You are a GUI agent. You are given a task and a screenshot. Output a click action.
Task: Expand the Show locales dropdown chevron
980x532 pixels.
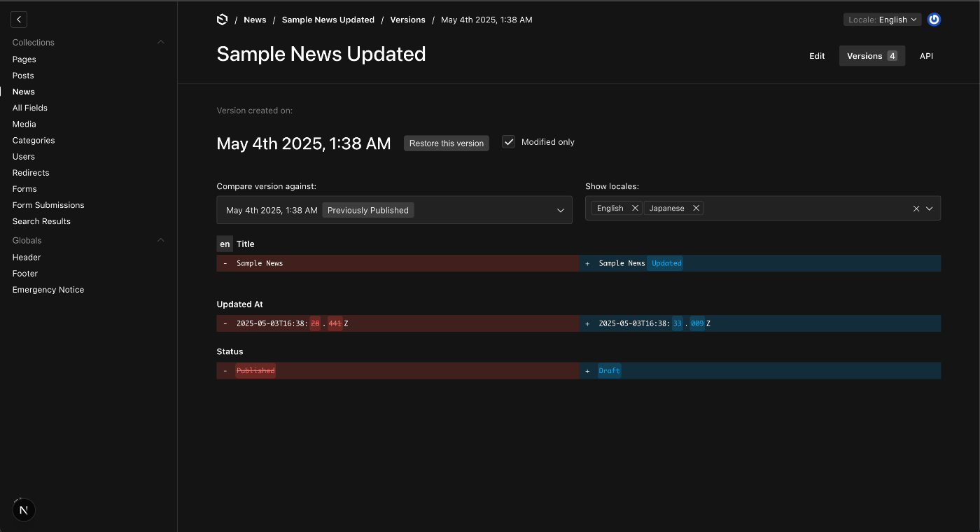pyautogui.click(x=930, y=209)
